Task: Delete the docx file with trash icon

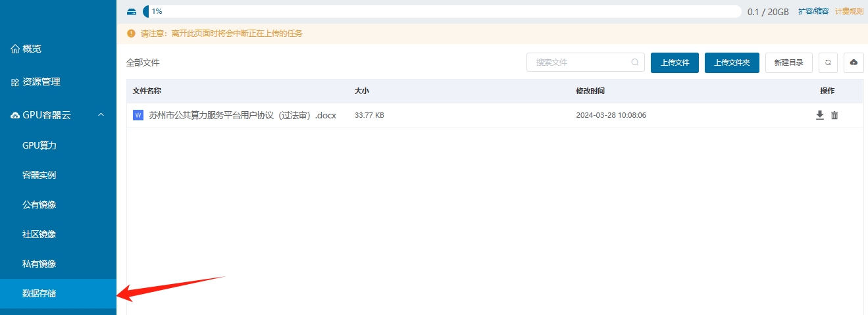Action: pos(834,115)
